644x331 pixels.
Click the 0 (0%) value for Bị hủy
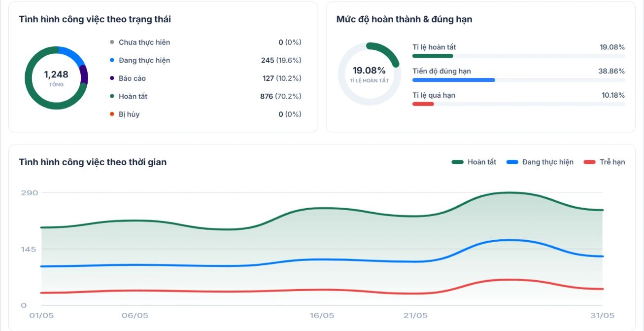point(290,114)
